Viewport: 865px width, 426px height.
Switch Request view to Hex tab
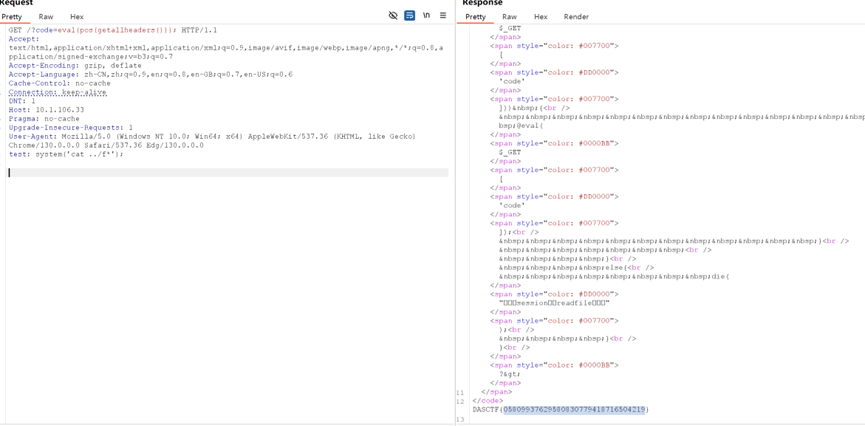[77, 17]
